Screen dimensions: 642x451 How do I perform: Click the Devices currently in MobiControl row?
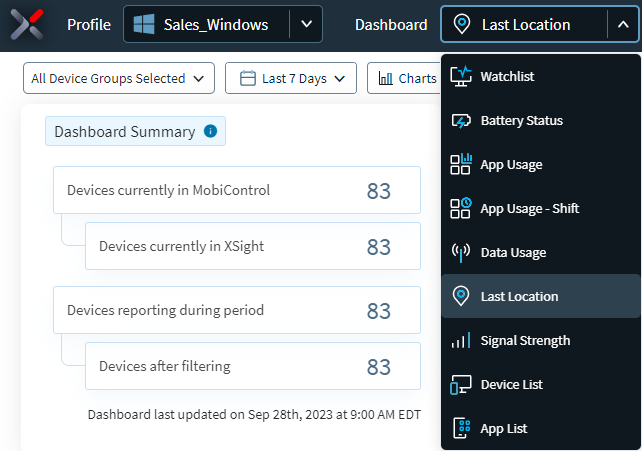tap(237, 190)
